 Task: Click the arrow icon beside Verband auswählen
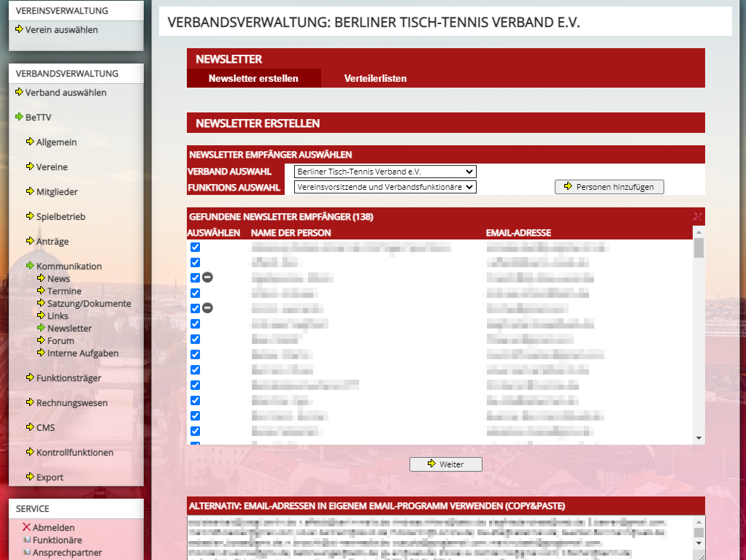coord(19,92)
